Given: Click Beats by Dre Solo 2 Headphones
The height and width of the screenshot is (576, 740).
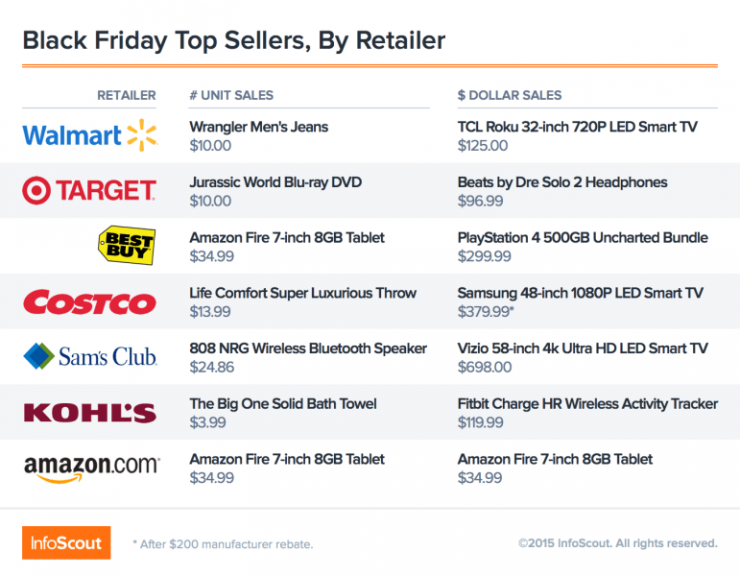Looking at the screenshot, I should coord(563,182).
